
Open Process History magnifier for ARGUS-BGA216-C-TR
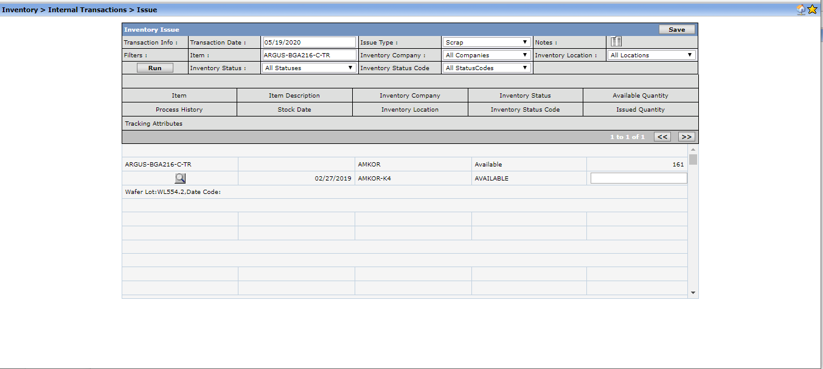(x=180, y=178)
